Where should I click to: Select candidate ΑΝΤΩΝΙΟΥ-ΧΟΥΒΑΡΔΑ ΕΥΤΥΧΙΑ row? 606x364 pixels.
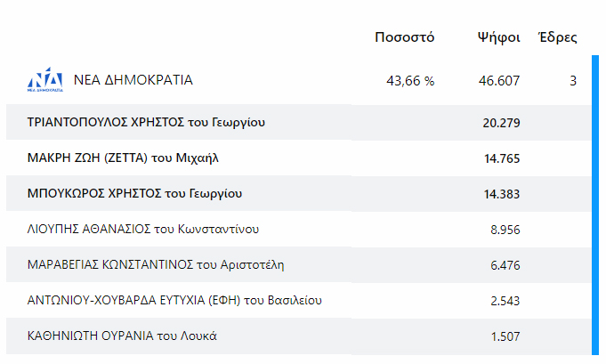tap(174, 300)
